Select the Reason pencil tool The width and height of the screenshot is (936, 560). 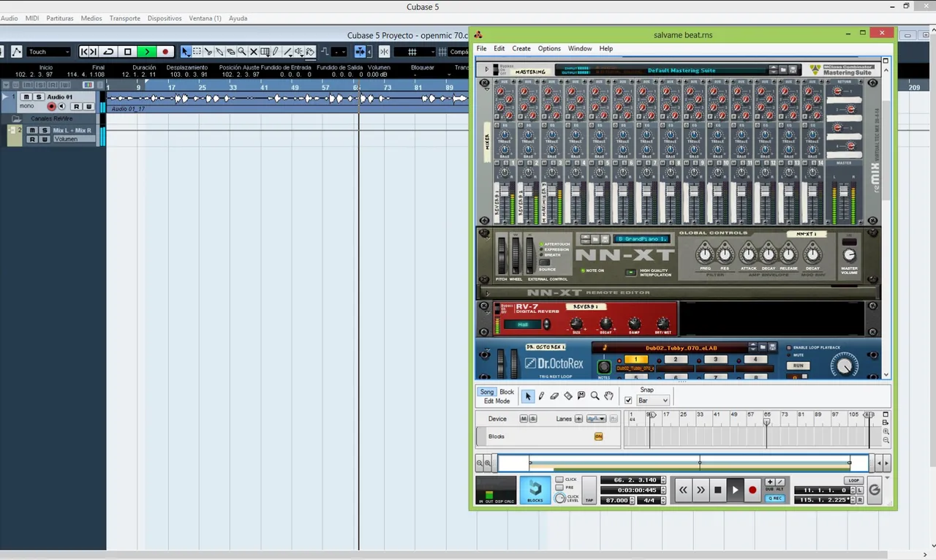pyautogui.click(x=541, y=396)
